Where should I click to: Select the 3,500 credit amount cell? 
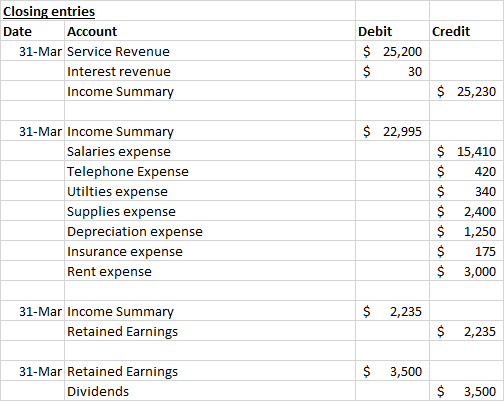click(x=466, y=391)
